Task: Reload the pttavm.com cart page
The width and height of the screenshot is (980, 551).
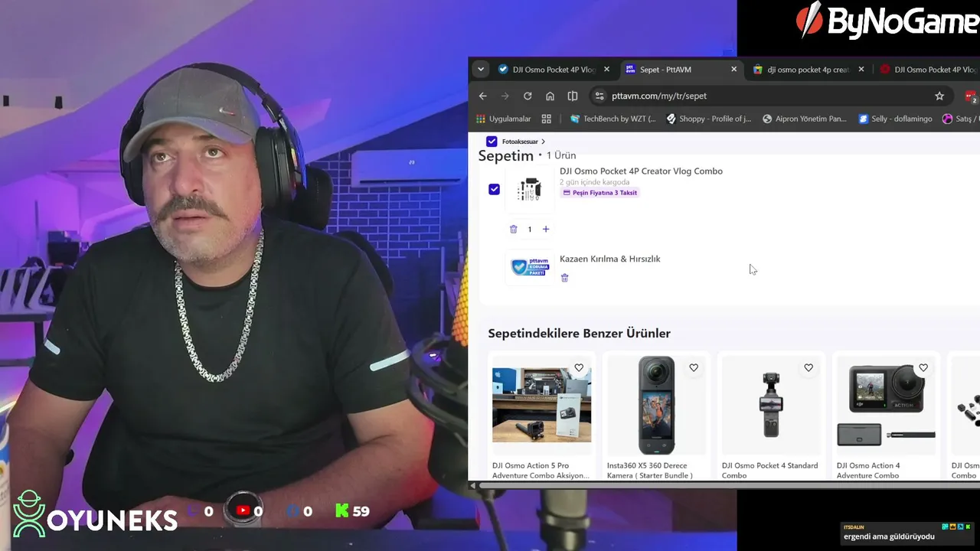Action: click(x=528, y=96)
